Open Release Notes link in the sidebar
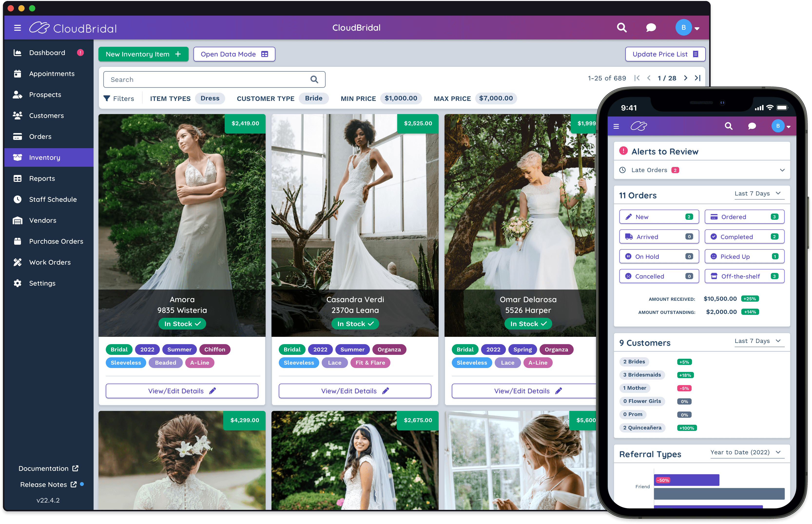Image resolution: width=812 pixels, height=524 pixels. click(x=43, y=485)
